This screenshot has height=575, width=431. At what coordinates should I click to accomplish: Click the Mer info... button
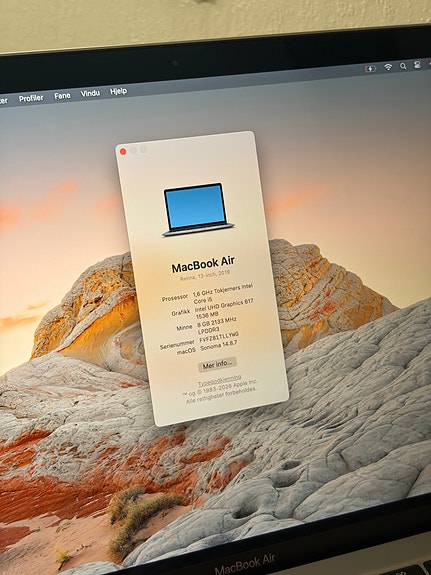218,365
